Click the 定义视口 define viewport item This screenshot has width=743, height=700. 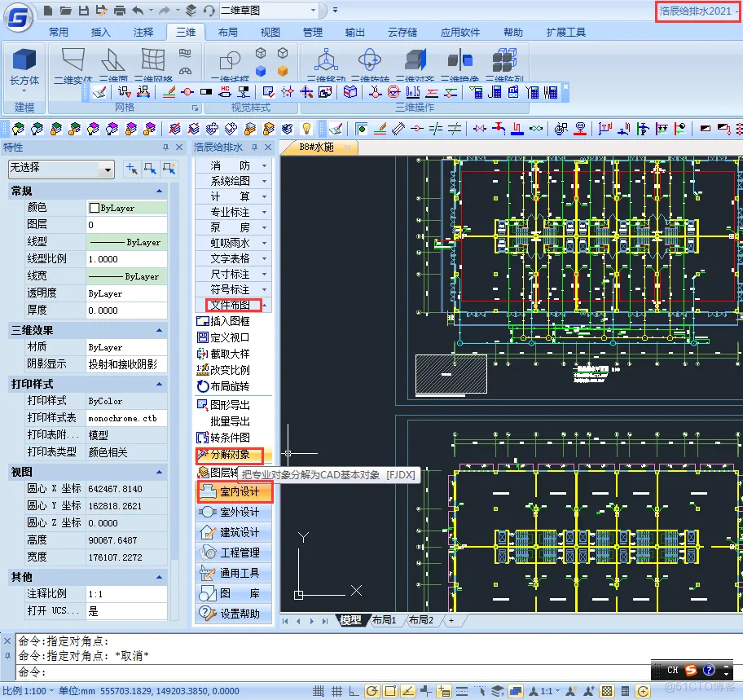pyautogui.click(x=230, y=337)
